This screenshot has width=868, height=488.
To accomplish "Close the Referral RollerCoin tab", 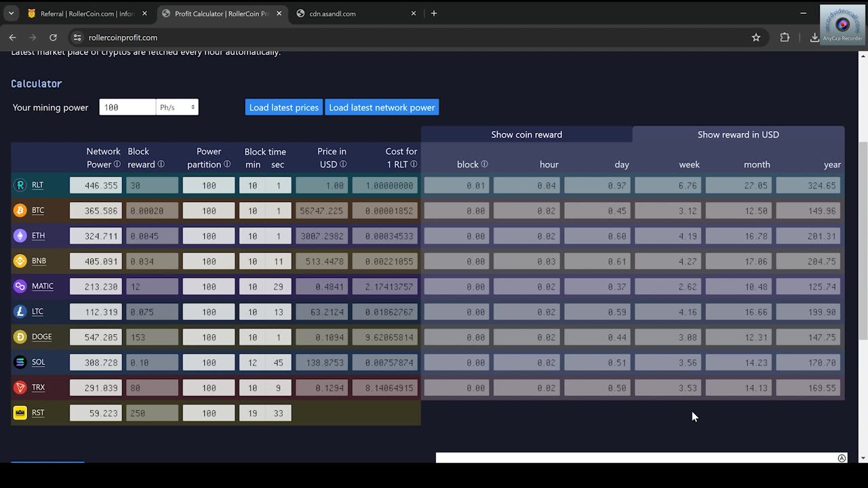I will (x=144, y=13).
